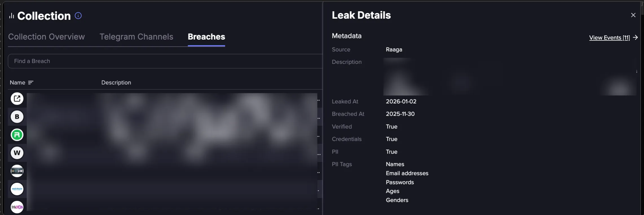Open the View Events [11] link
Image resolution: width=644 pixels, height=215 pixels.
click(x=610, y=38)
